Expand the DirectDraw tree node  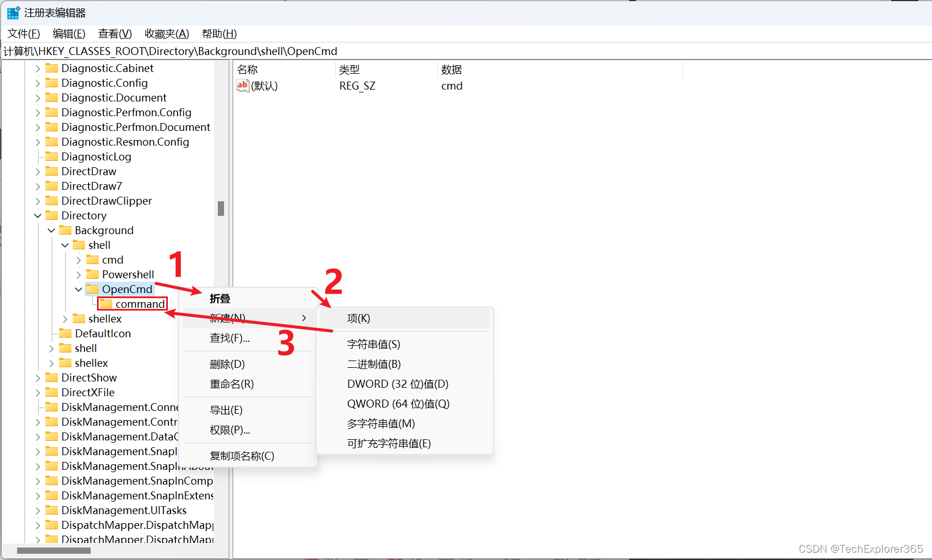click(37, 171)
